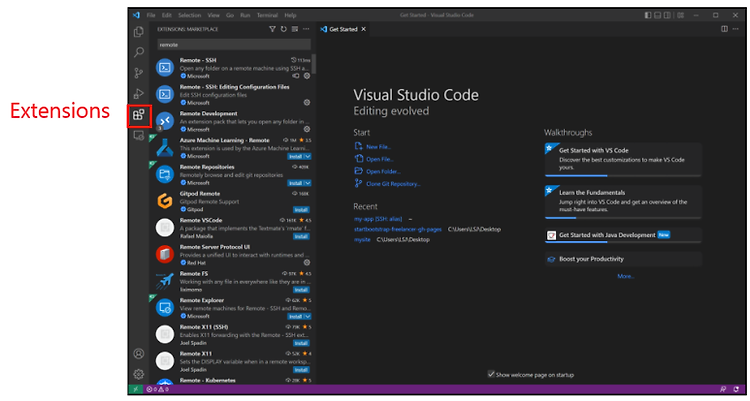Open the Manage gear in activity bar
This screenshot has width=750, height=401.
139,374
